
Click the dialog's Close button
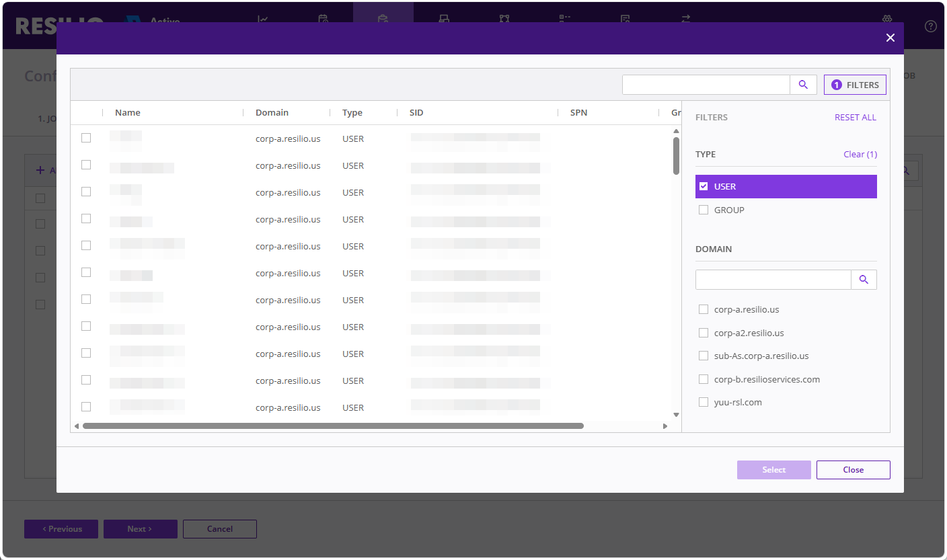pos(854,470)
